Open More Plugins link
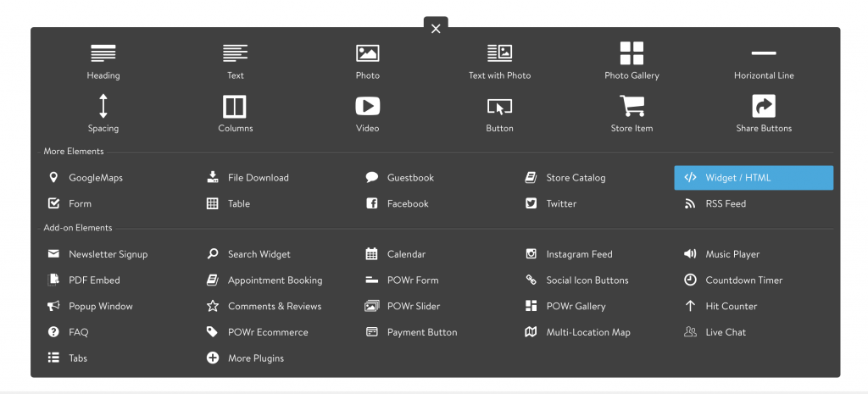Viewport: 868px width, 394px height. [x=255, y=358]
